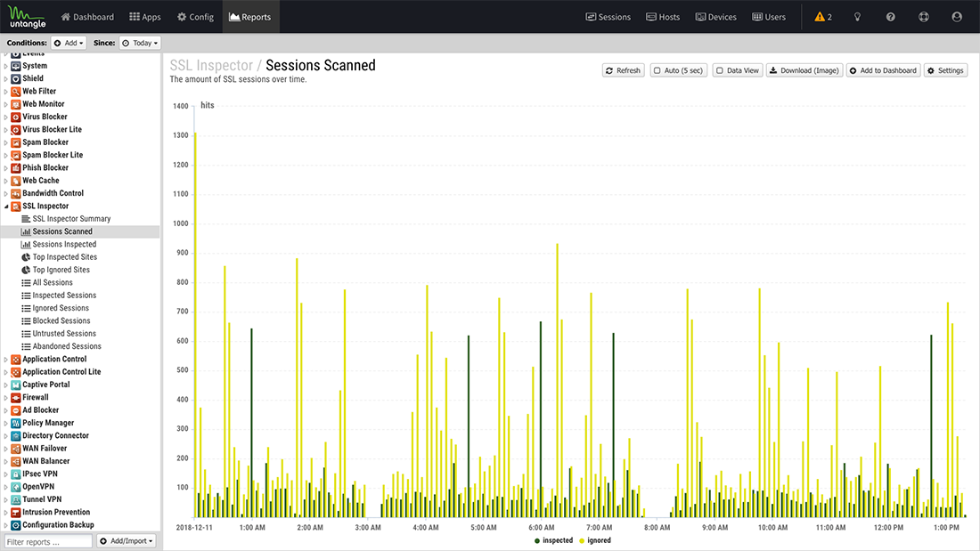
Task: Click the Web Cache app icon
Action: coord(16,181)
